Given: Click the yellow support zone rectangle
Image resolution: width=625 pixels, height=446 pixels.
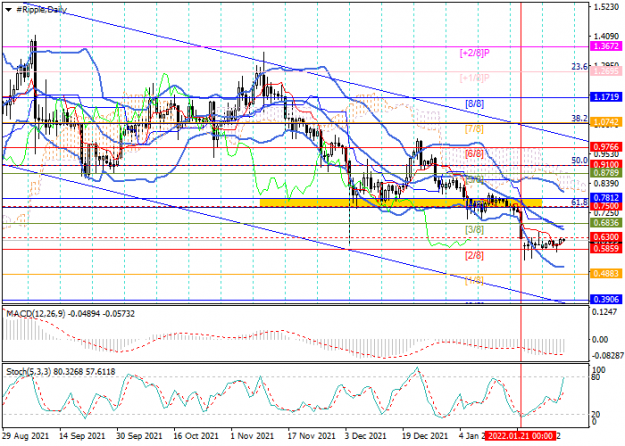Looking at the screenshot, I should click(401, 203).
